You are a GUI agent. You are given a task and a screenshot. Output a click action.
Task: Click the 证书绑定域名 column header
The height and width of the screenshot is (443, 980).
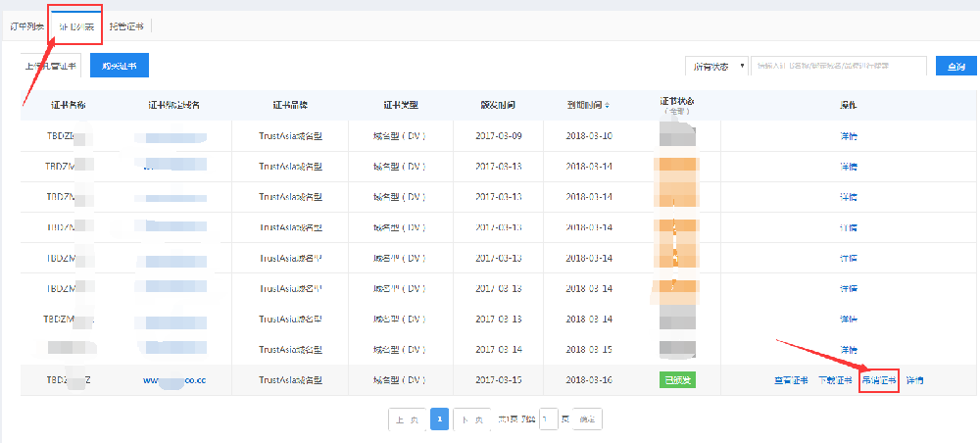tap(174, 105)
